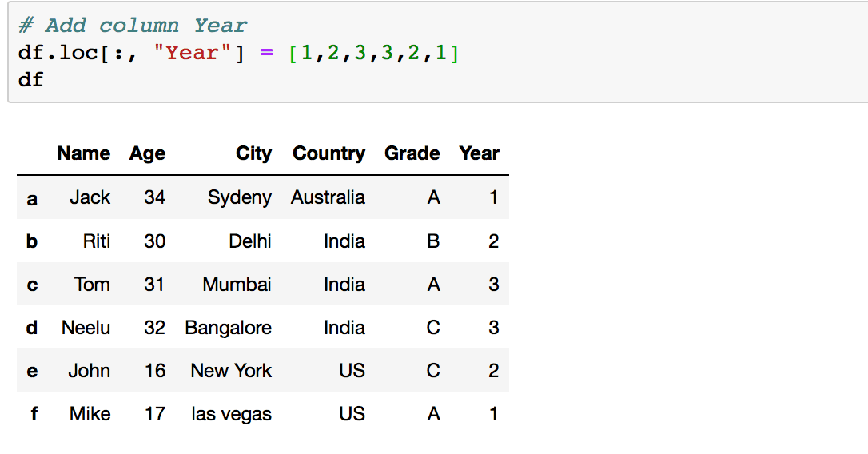This screenshot has height=454, width=868.
Task: Click the "Year" string in the code
Action: [x=193, y=53]
